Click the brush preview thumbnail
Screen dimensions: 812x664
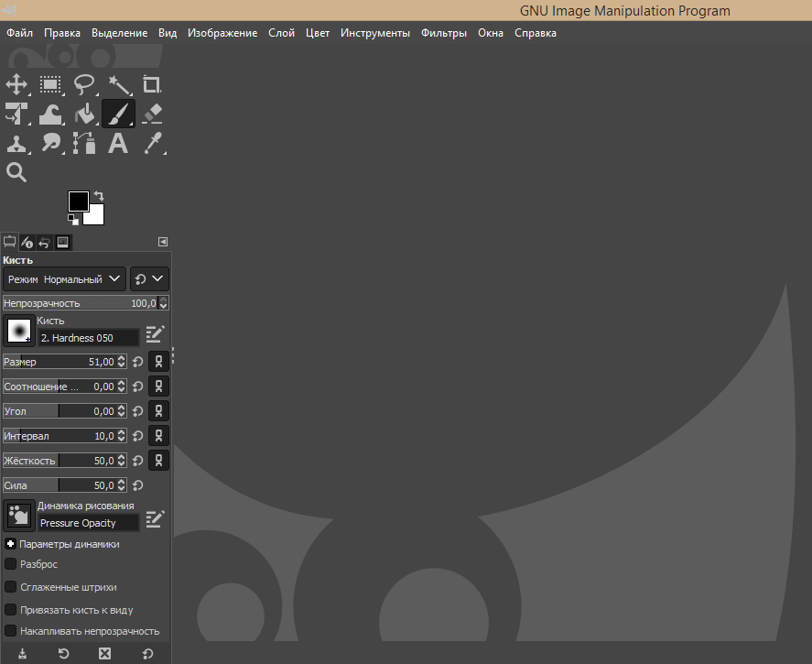coord(19,331)
